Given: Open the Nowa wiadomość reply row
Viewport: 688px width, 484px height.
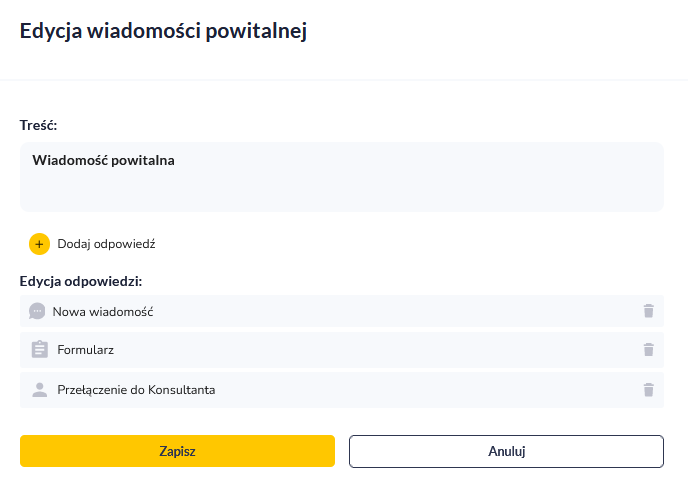Looking at the screenshot, I should tap(103, 311).
